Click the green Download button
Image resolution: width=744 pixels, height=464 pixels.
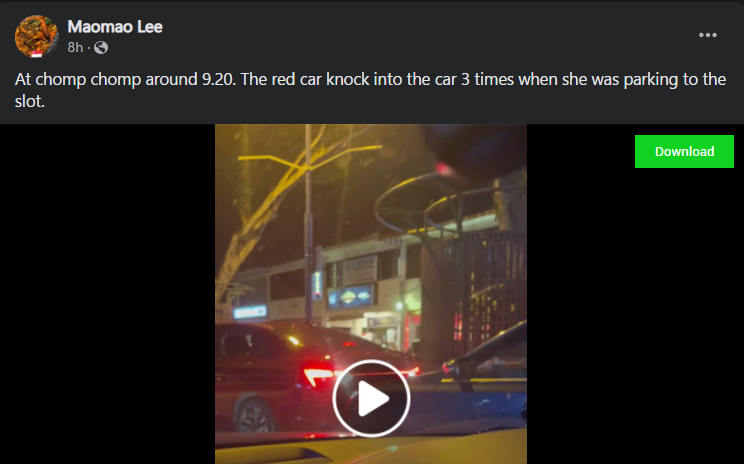tap(684, 151)
